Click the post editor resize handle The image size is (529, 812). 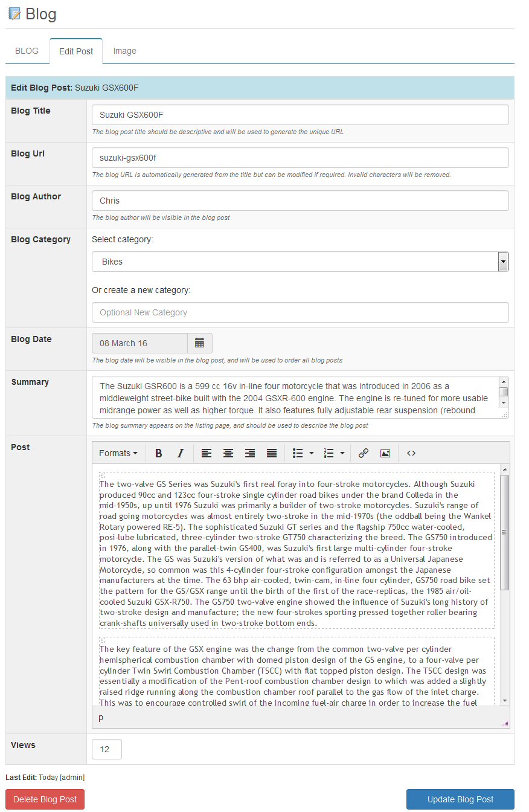point(505,723)
